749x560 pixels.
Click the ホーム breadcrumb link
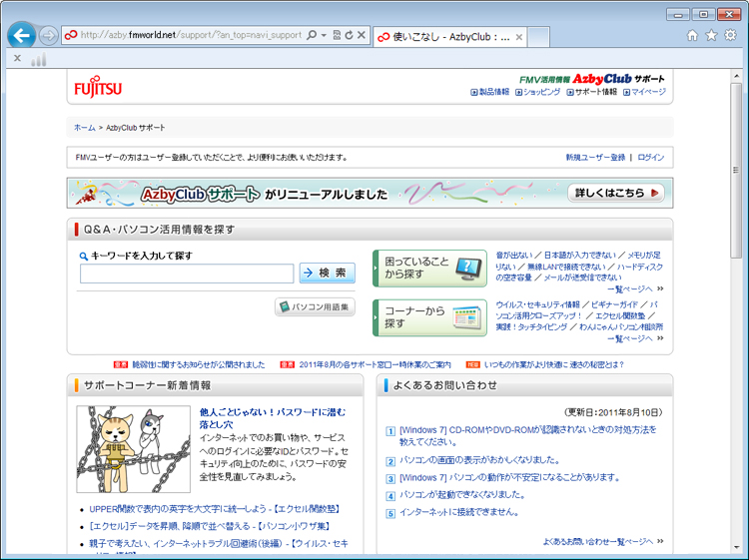coord(85,128)
